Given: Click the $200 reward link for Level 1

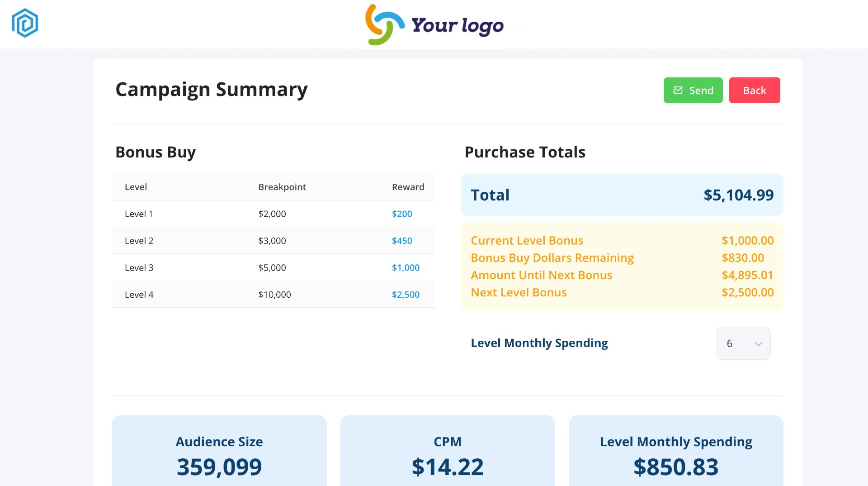Looking at the screenshot, I should [401, 214].
